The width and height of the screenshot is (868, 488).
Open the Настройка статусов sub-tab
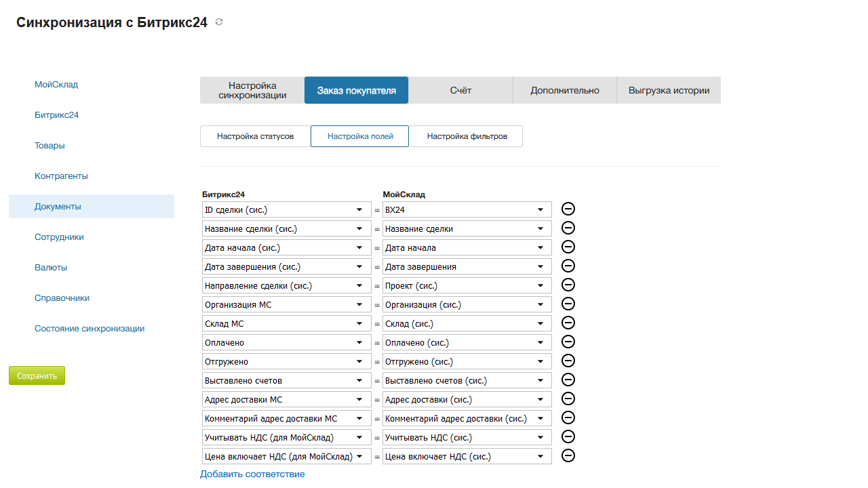click(255, 136)
